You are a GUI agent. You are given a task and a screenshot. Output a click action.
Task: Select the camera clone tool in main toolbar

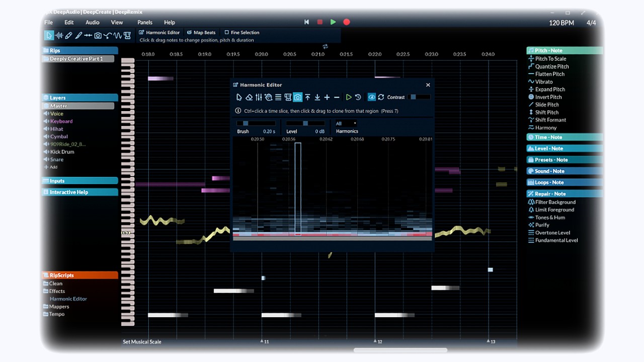tap(98, 36)
